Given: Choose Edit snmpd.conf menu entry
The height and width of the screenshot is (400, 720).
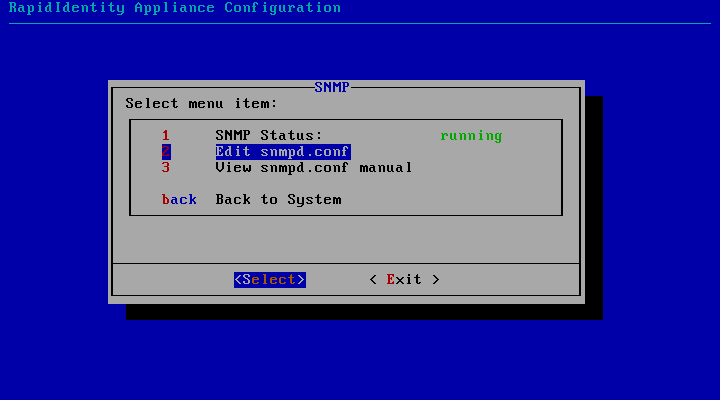Looking at the screenshot, I should [283, 152].
